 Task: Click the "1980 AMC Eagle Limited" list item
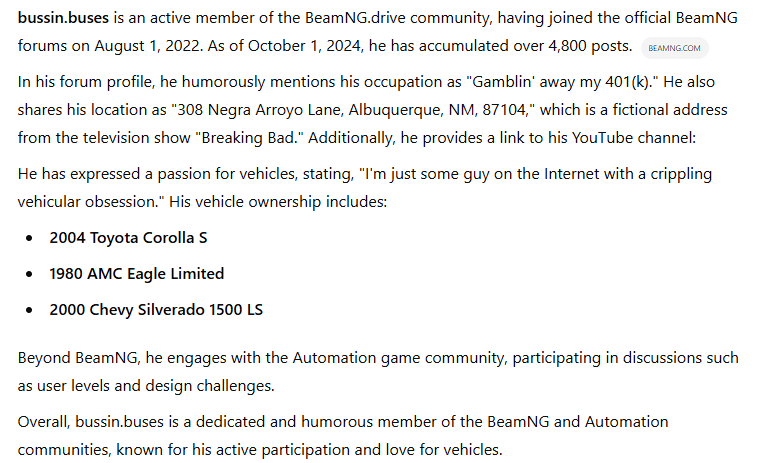(136, 273)
